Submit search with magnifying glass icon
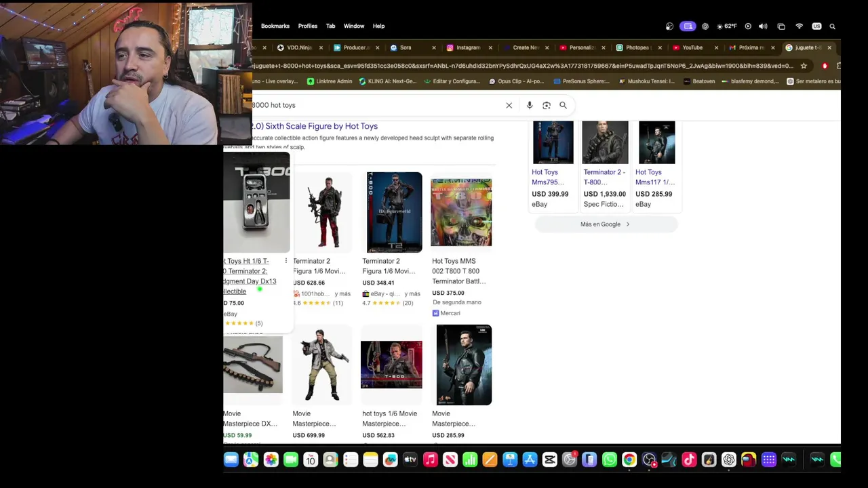 pos(563,105)
